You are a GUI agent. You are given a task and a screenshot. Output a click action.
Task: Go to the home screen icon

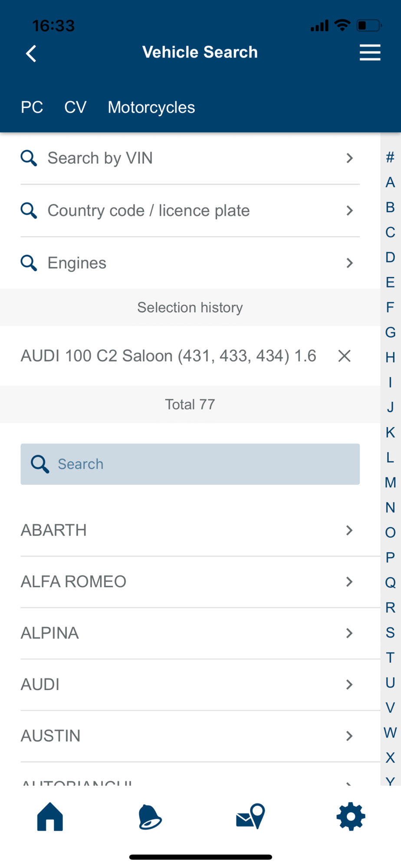pyautogui.click(x=50, y=817)
